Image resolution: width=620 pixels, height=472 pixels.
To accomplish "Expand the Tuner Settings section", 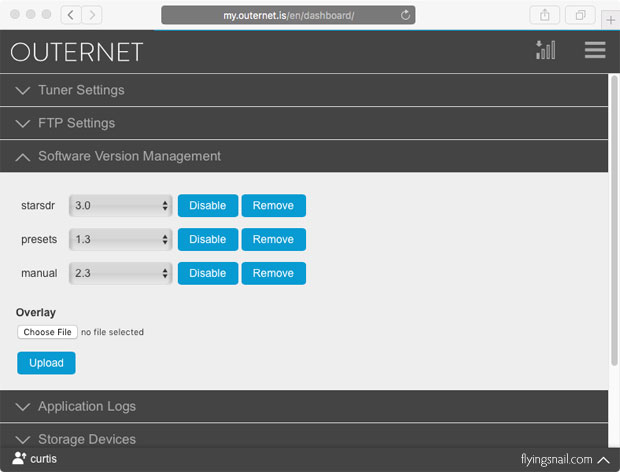I will [x=304, y=90].
